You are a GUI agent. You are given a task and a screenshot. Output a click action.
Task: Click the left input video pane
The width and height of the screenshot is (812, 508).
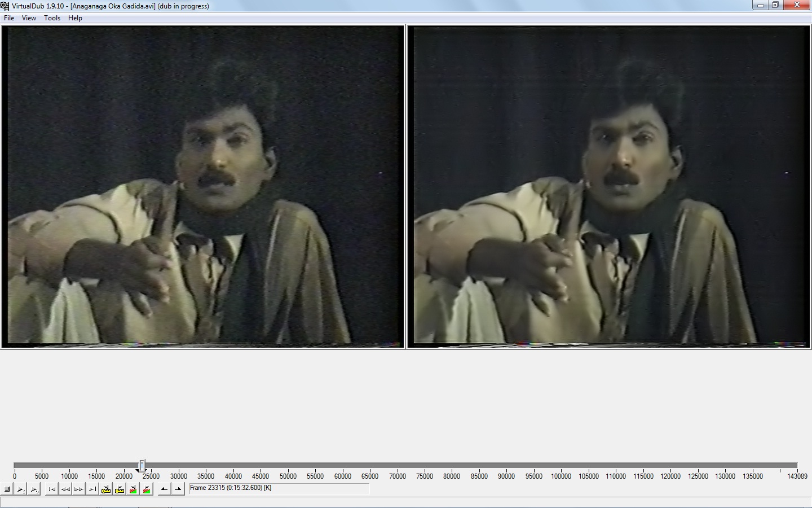203,186
